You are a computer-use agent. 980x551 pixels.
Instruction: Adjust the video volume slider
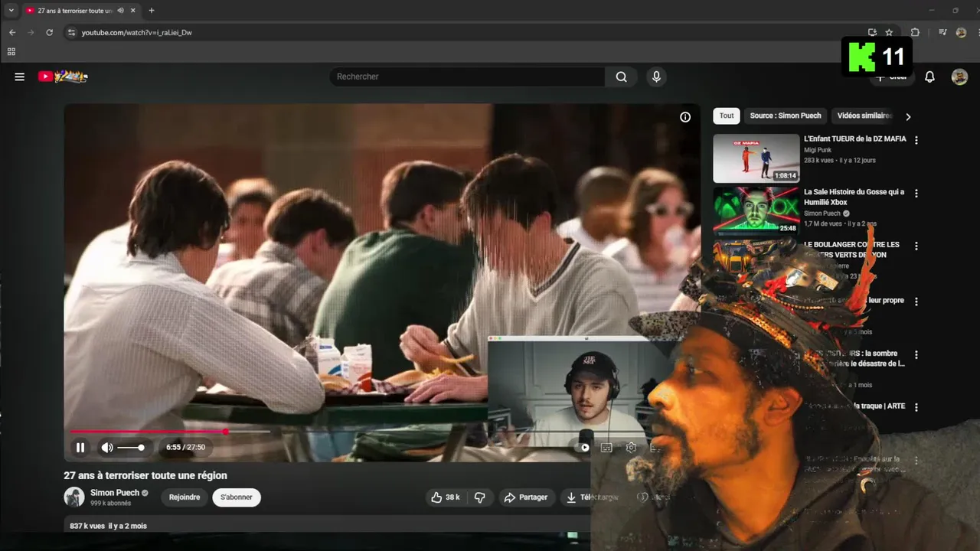[131, 447]
